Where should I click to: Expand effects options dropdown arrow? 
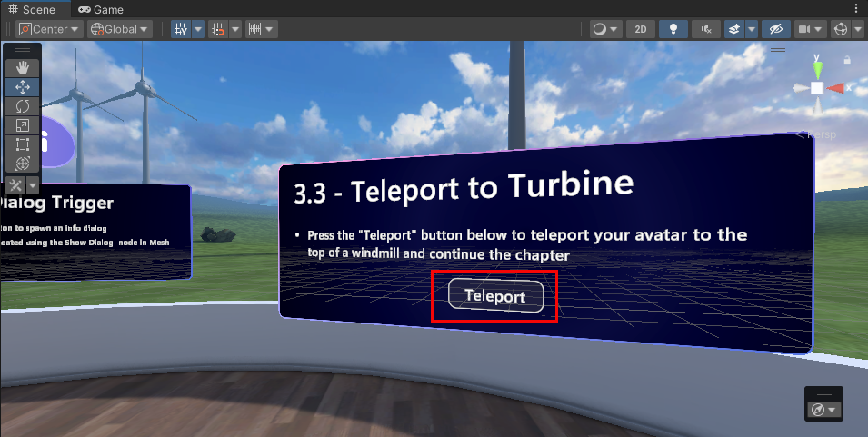click(x=752, y=29)
